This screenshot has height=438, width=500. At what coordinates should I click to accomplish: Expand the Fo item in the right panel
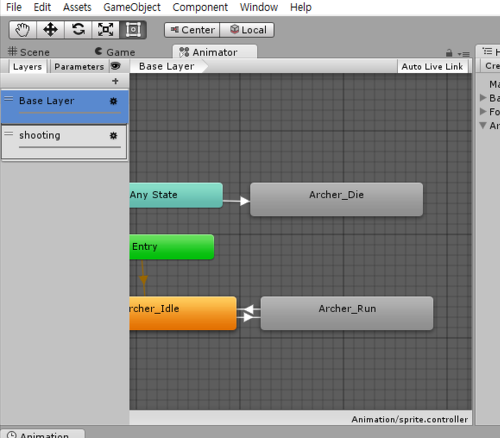(483, 111)
